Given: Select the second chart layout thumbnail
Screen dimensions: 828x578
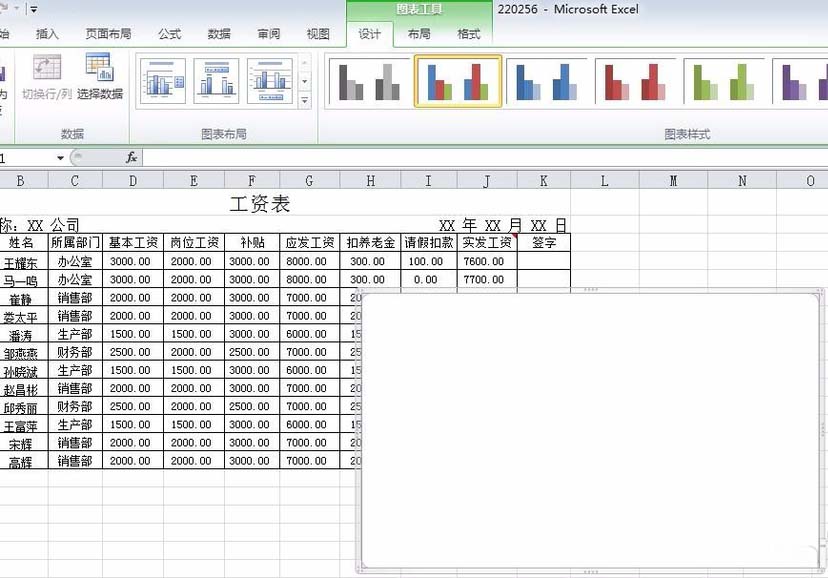Looking at the screenshot, I should [216, 80].
